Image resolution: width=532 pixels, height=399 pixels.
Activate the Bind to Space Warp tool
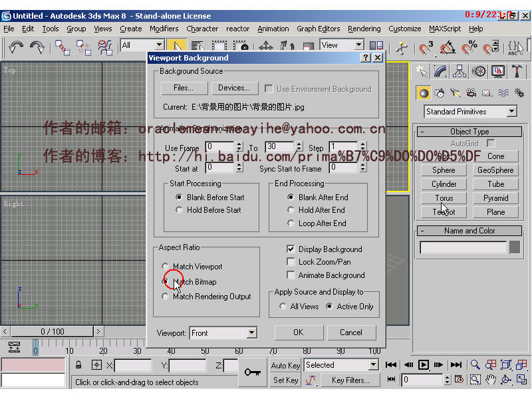click(105, 47)
